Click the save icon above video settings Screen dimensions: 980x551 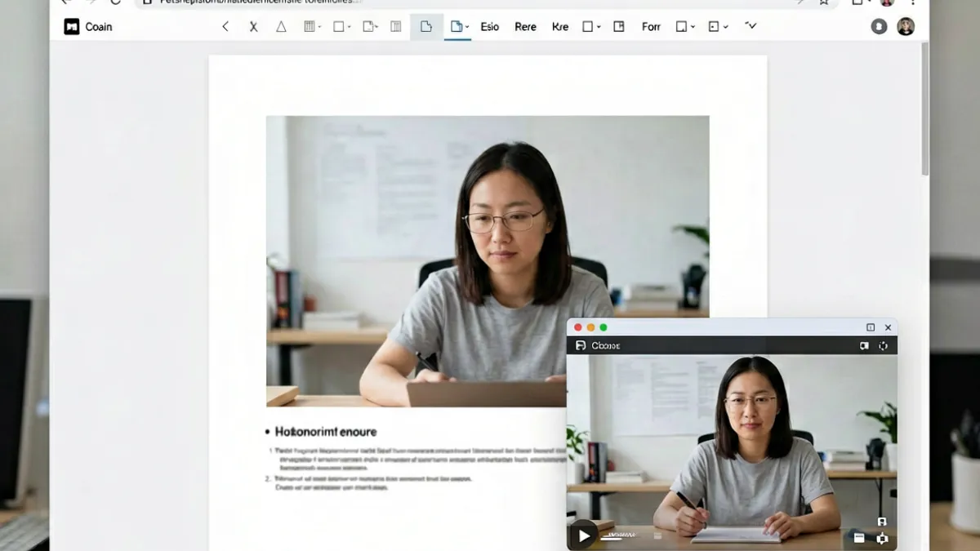coord(882,522)
